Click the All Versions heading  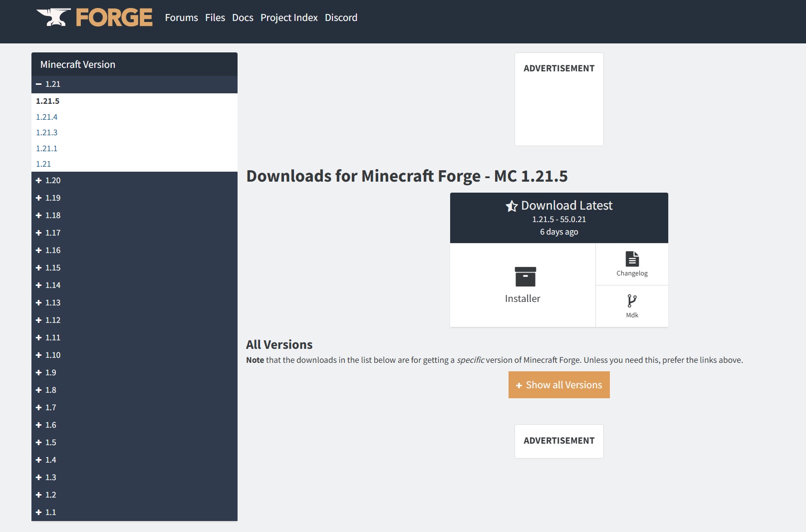tap(279, 344)
